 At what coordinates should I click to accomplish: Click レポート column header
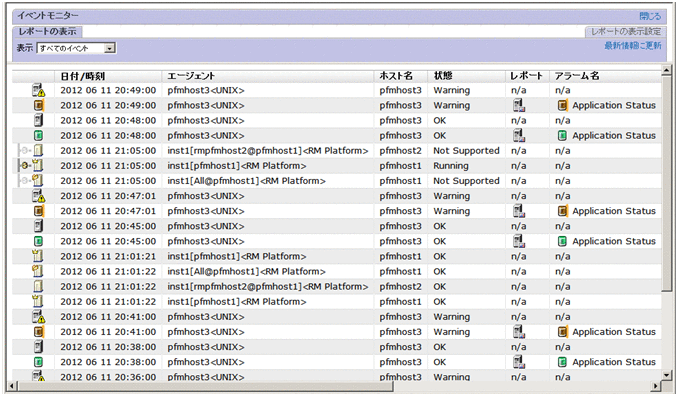point(526,76)
